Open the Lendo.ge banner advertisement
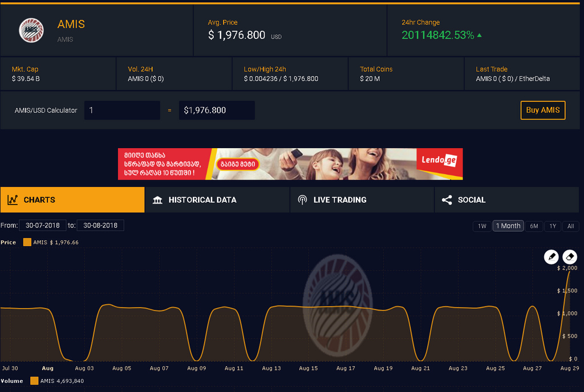 point(290,164)
